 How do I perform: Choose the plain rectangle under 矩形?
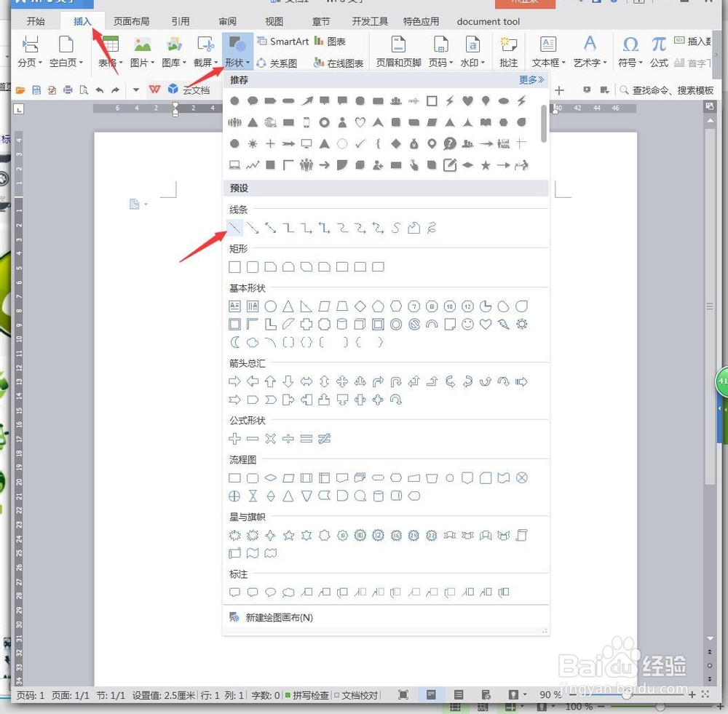click(235, 267)
